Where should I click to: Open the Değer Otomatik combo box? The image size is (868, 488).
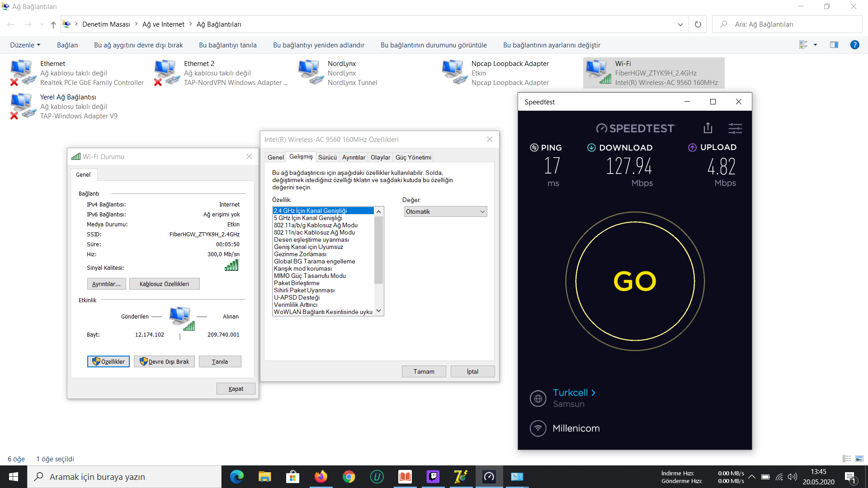click(445, 211)
